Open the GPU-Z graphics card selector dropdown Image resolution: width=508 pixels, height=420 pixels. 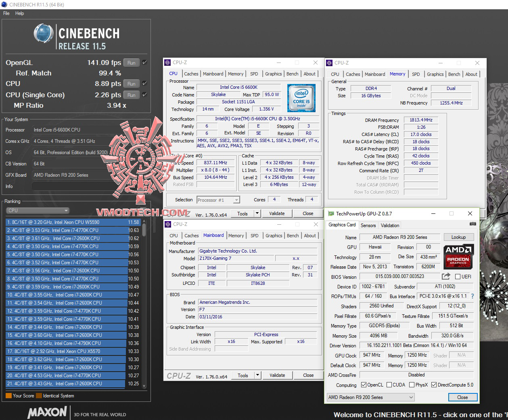[370, 397]
